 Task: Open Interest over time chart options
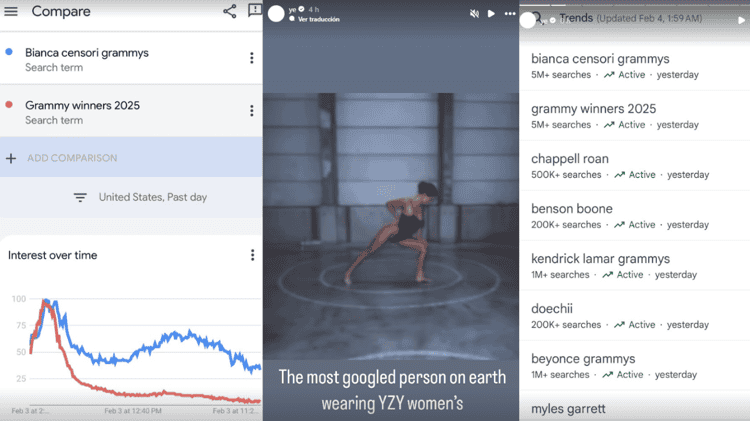tap(253, 255)
